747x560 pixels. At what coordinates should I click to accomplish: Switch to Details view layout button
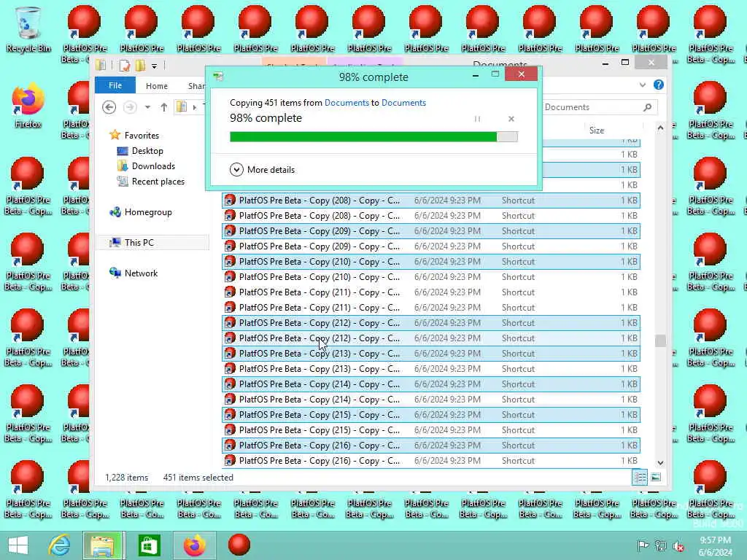pyautogui.click(x=640, y=477)
